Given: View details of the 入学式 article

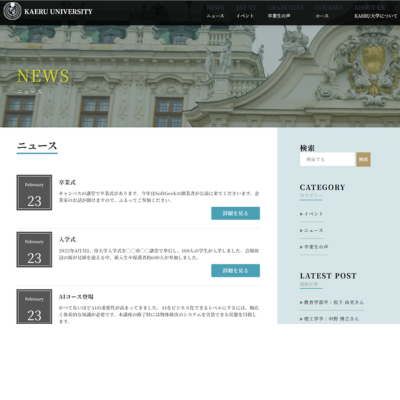Looking at the screenshot, I should pos(235,271).
